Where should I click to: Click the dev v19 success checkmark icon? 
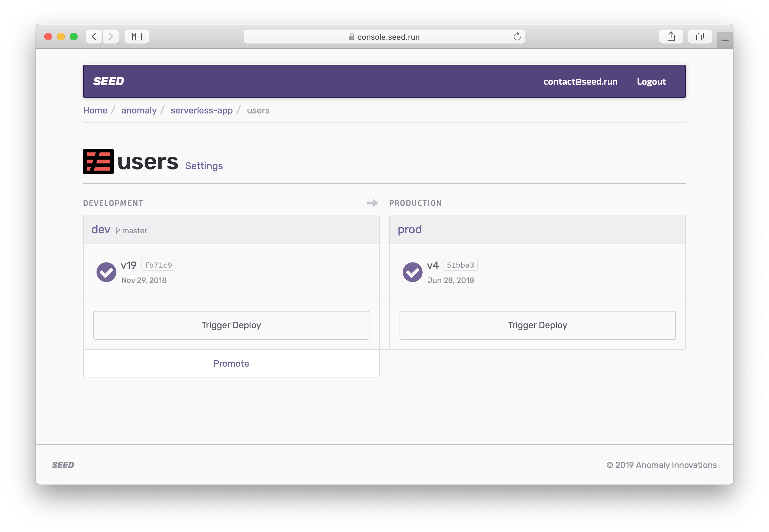point(106,272)
